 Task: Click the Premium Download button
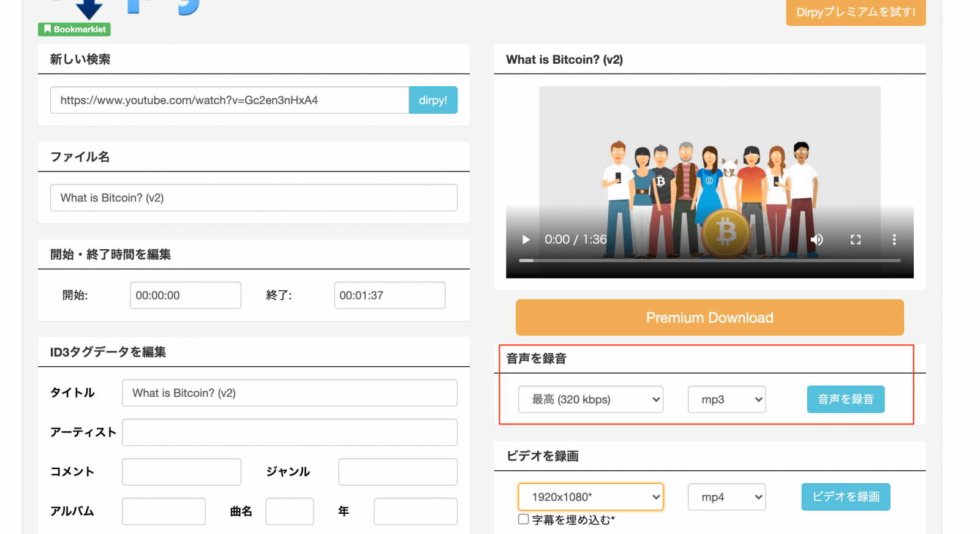(710, 317)
